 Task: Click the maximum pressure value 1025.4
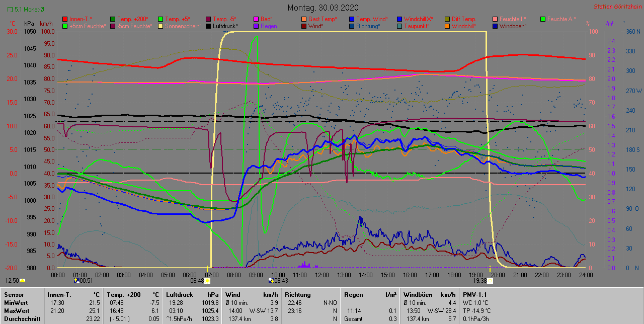[x=211, y=311]
